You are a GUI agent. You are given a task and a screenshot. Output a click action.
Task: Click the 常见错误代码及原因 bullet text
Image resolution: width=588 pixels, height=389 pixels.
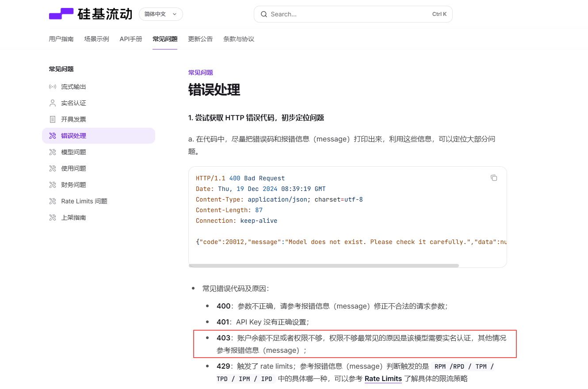236,289
